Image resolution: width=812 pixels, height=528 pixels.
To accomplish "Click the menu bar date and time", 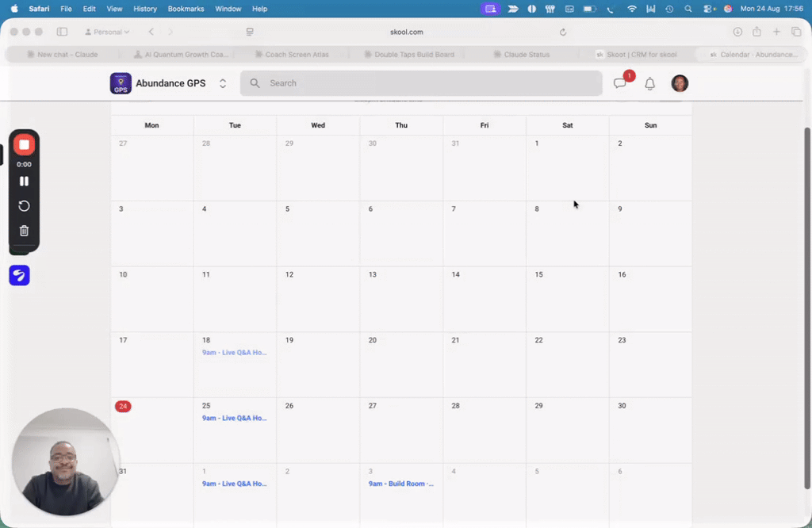I will pos(772,9).
